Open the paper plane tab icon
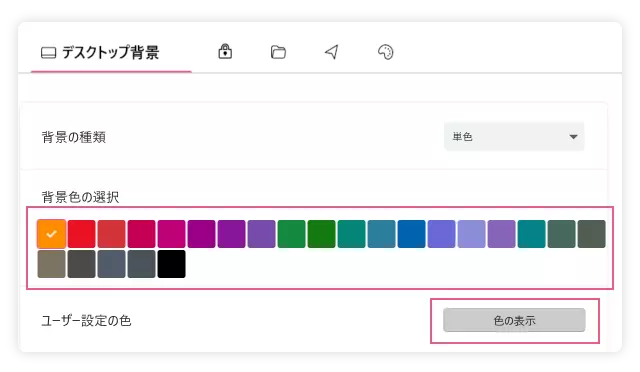Viewport: 640px width, 372px height. point(332,52)
